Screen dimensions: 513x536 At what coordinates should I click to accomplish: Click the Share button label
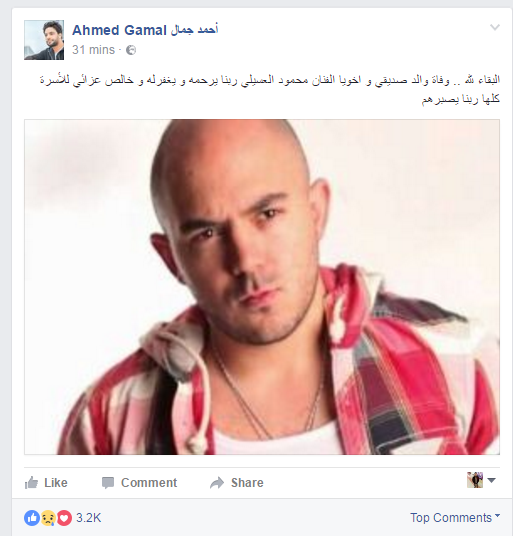coord(247,483)
